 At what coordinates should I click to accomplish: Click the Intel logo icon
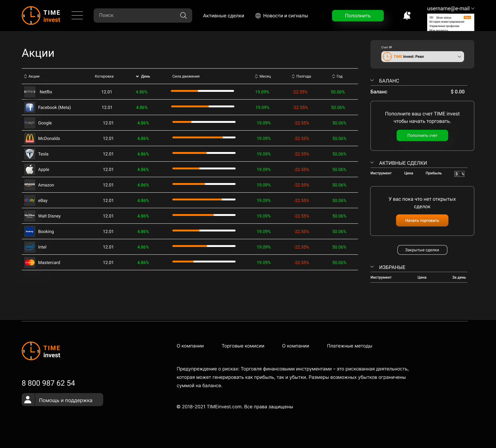pos(30,247)
